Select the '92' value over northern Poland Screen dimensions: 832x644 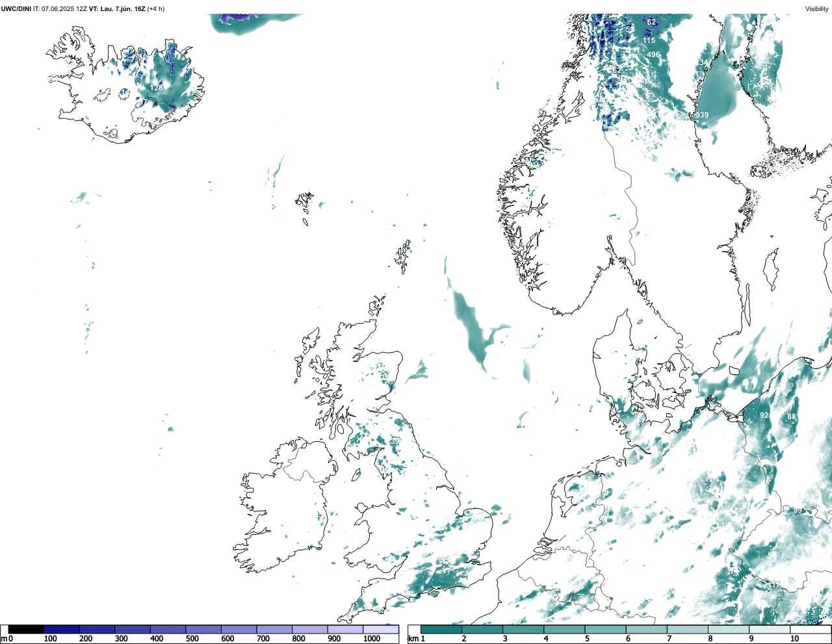coord(764,415)
